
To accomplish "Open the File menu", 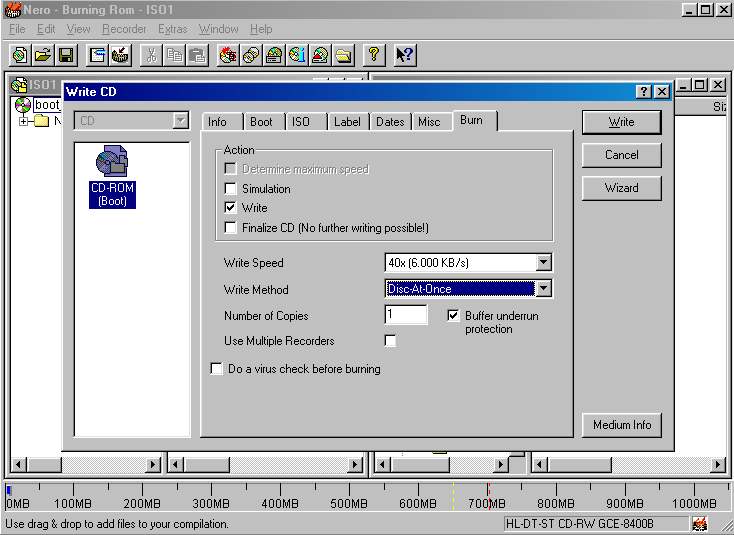I will (x=17, y=29).
